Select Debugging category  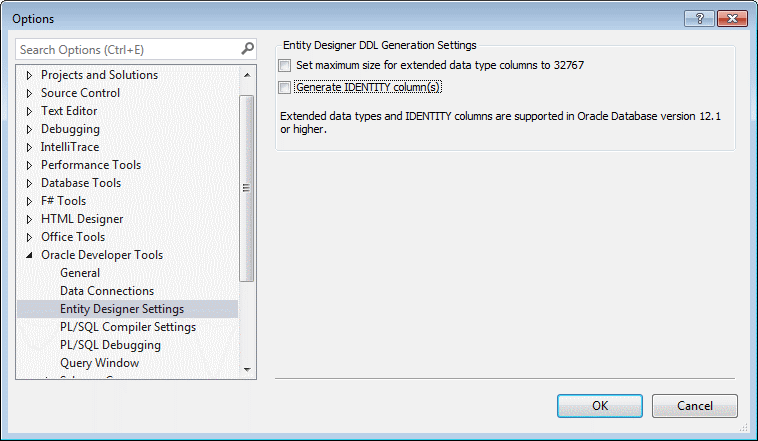tap(70, 129)
